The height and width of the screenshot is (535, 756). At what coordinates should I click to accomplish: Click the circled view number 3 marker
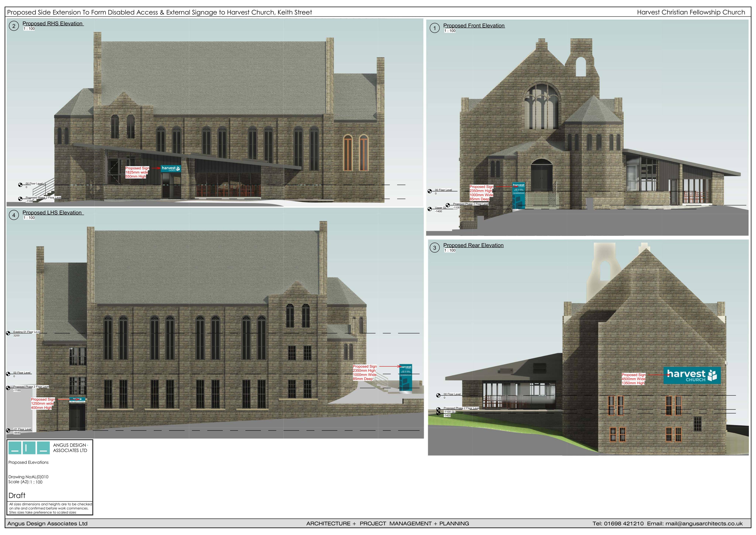[435, 248]
